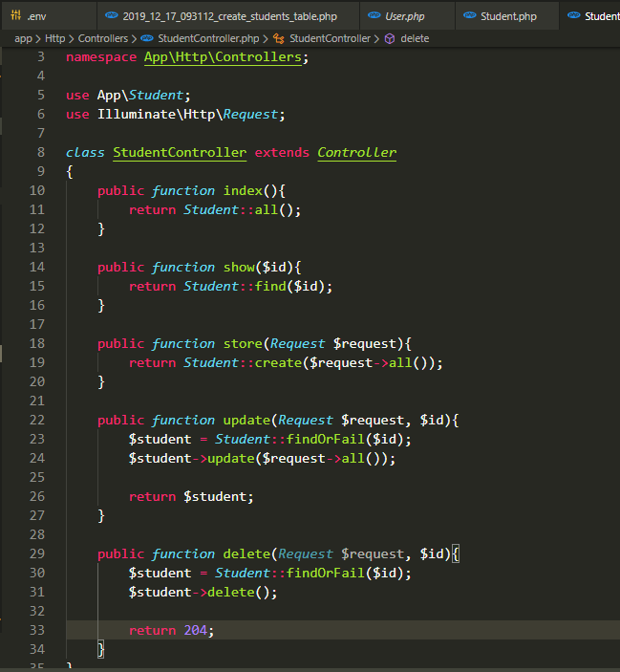Click '$student->update' on line 24
The image size is (620, 672).
192,459
